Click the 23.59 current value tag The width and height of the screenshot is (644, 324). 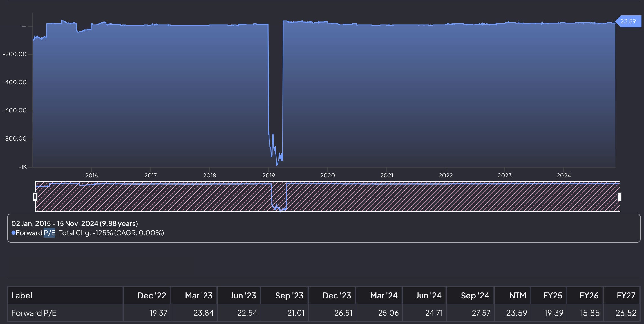(628, 21)
